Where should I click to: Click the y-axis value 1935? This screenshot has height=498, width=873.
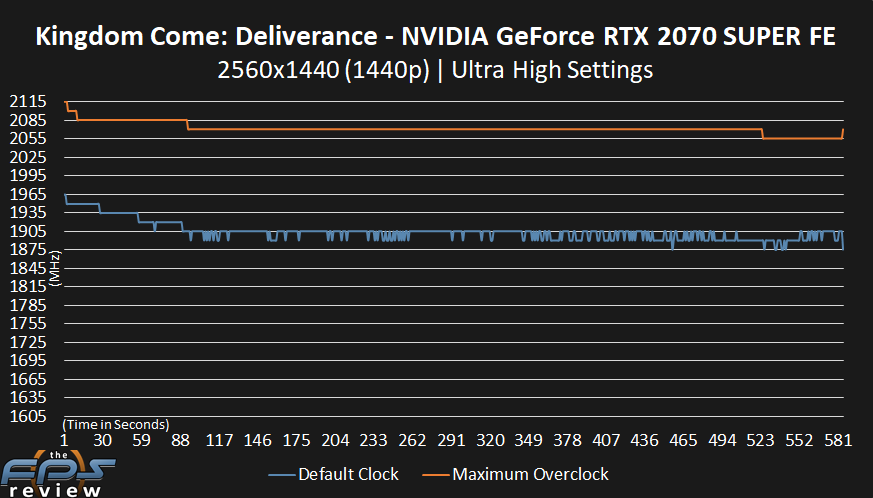[x=28, y=212]
